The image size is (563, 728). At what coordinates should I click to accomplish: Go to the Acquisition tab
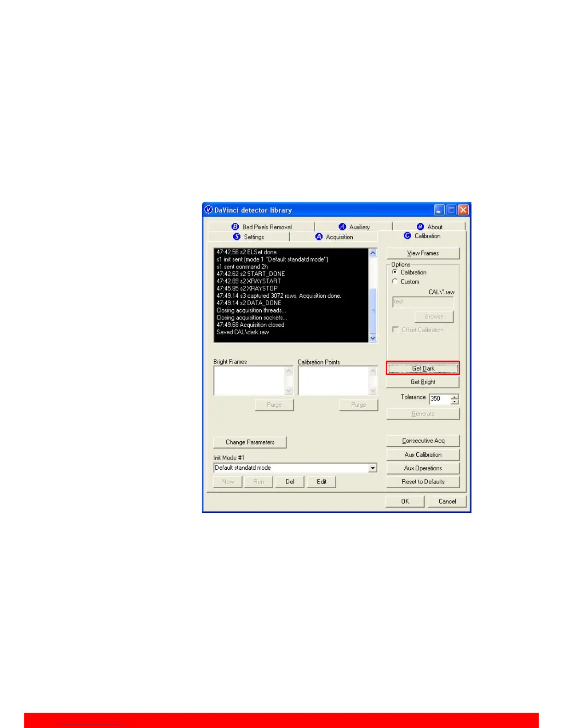pyautogui.click(x=334, y=237)
